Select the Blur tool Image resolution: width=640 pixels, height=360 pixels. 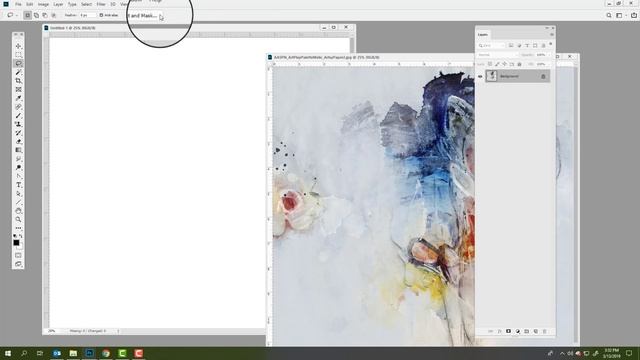point(18,159)
